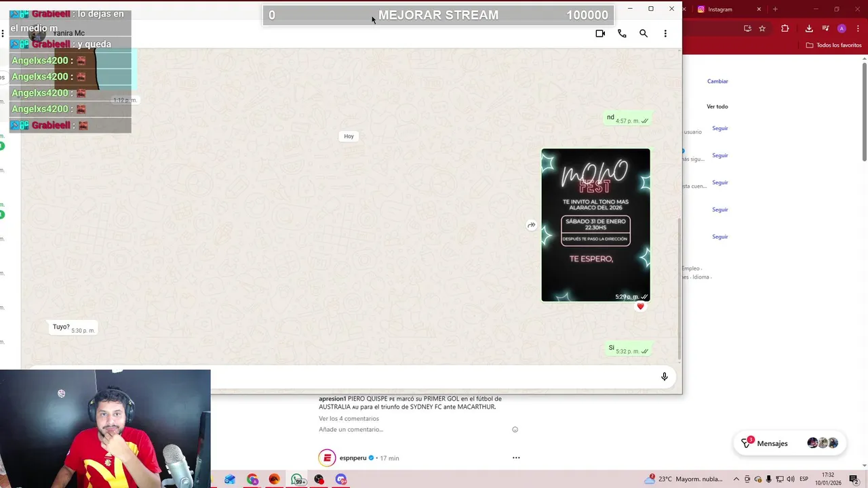Click Ver todo suggestions link

[x=717, y=106]
